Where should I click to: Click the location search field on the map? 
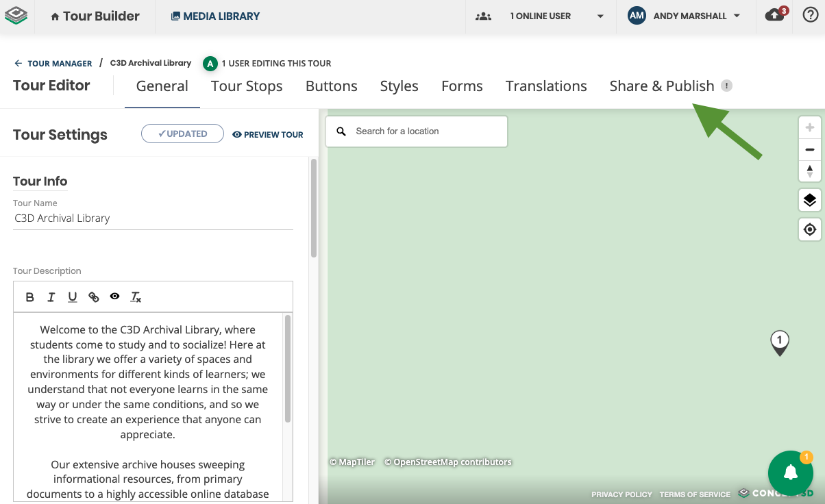417,131
